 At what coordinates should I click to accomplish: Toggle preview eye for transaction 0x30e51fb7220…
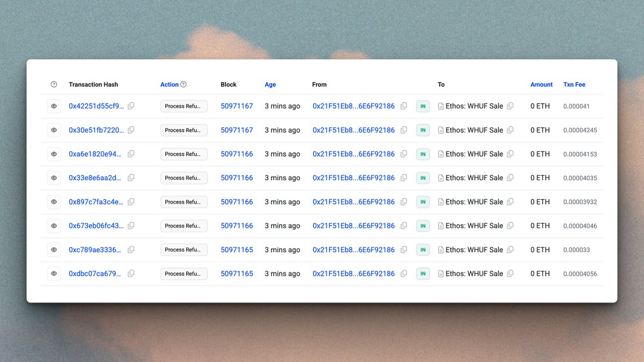pyautogui.click(x=54, y=130)
